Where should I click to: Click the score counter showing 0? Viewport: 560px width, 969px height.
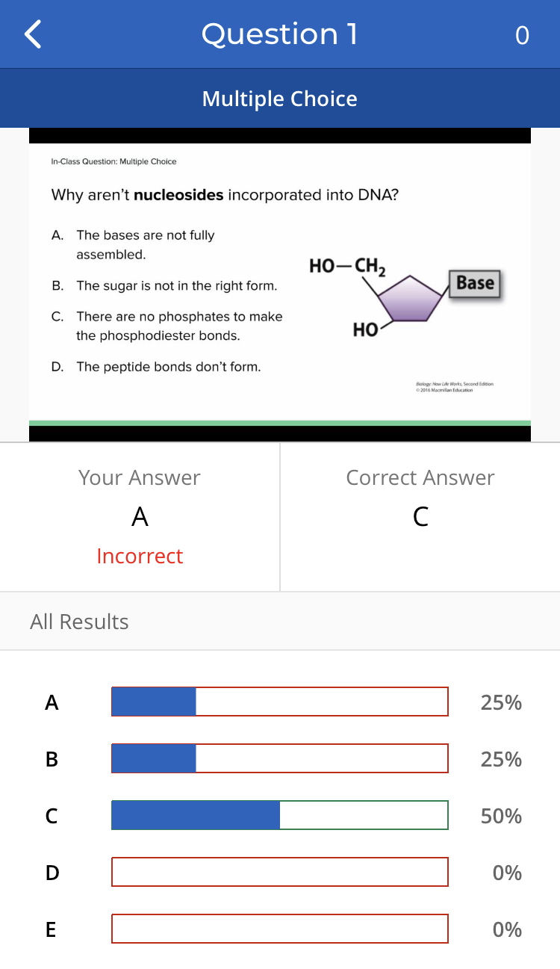coord(522,35)
